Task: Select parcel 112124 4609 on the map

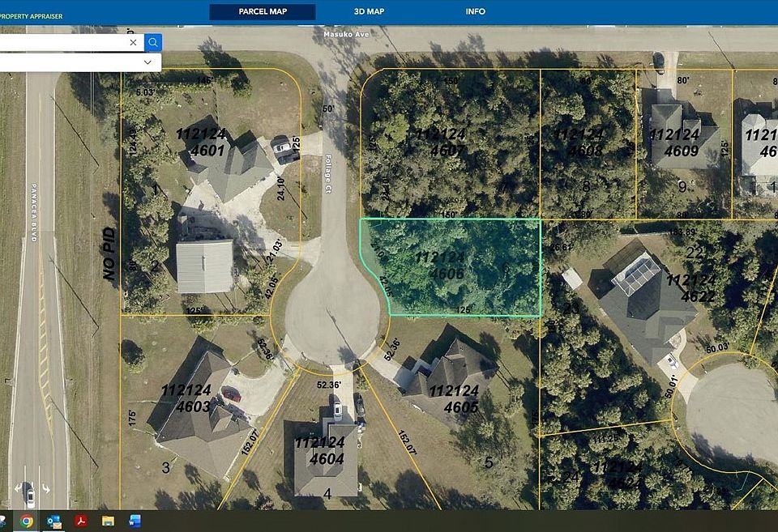Action: [x=675, y=143]
